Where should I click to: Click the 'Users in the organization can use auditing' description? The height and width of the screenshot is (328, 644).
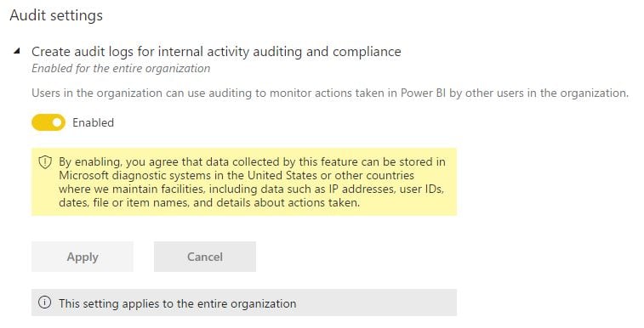[x=330, y=93]
